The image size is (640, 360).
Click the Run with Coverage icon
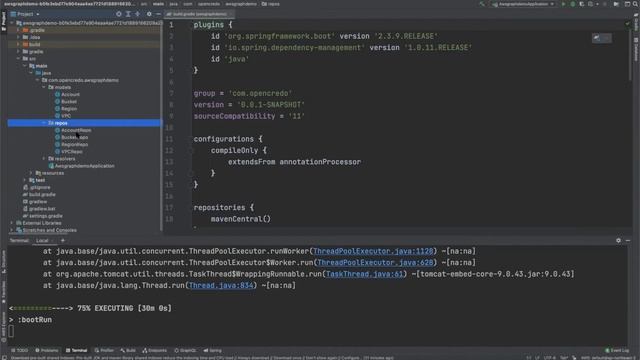point(582,4)
